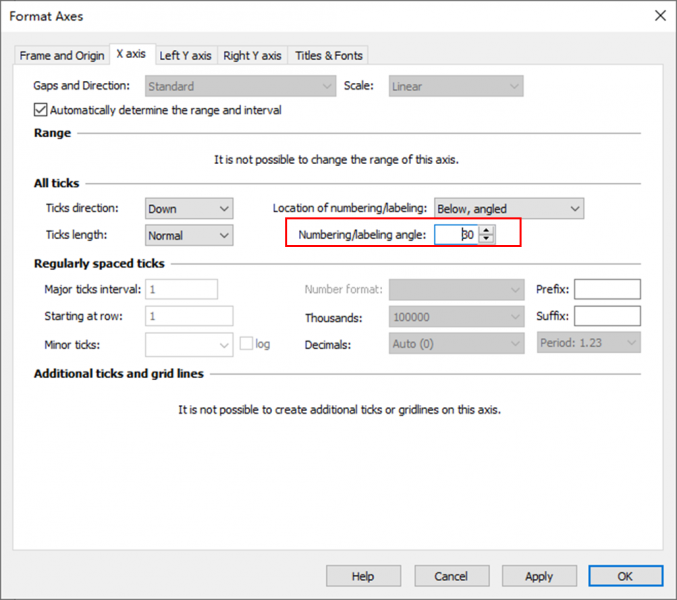Click the Cancel button
This screenshot has width=677, height=600.
450,576
